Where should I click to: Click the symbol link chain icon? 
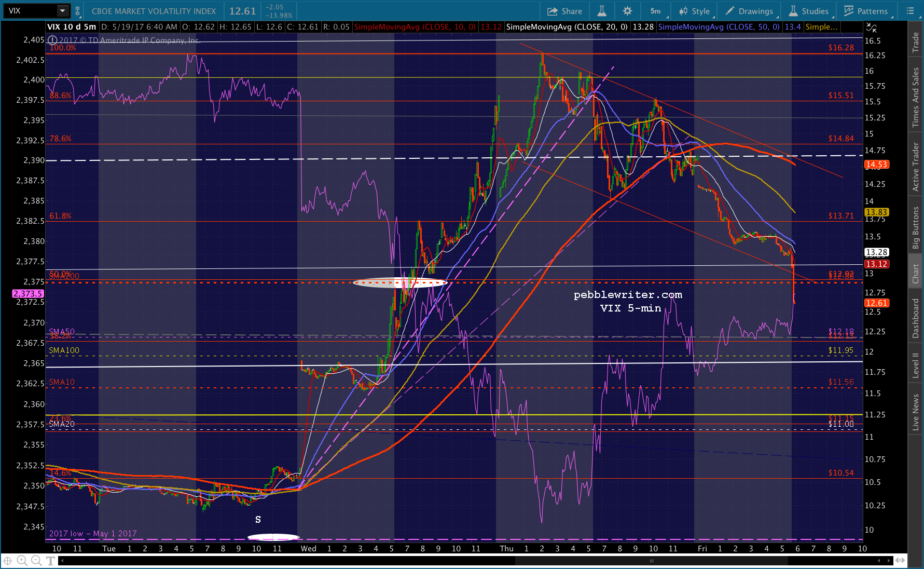tap(77, 11)
